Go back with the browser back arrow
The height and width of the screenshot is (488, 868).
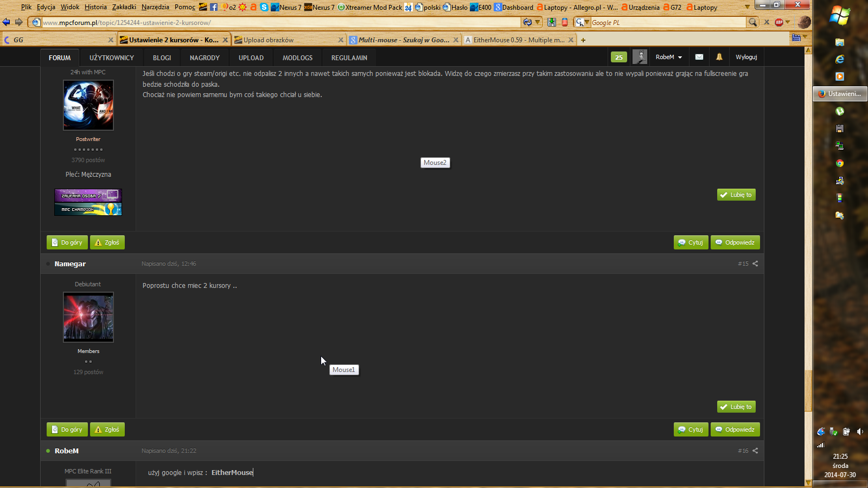click(6, 22)
